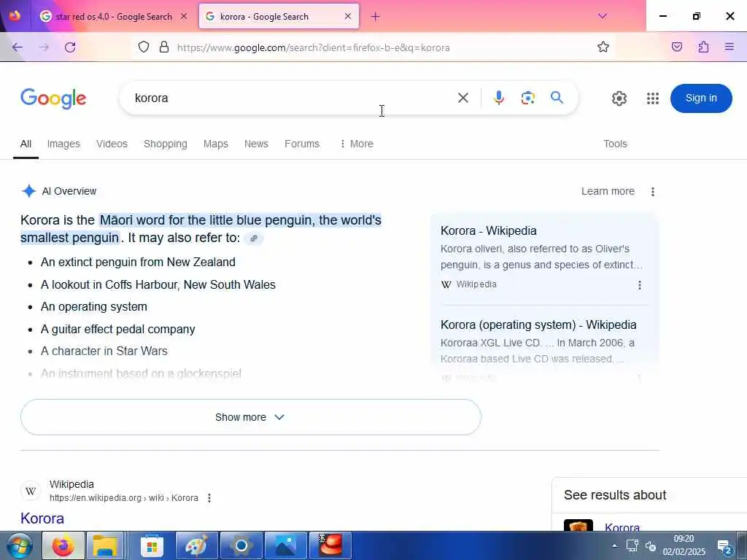Click 'A guitar effect pedal company' text
747x560 pixels.
(117, 329)
